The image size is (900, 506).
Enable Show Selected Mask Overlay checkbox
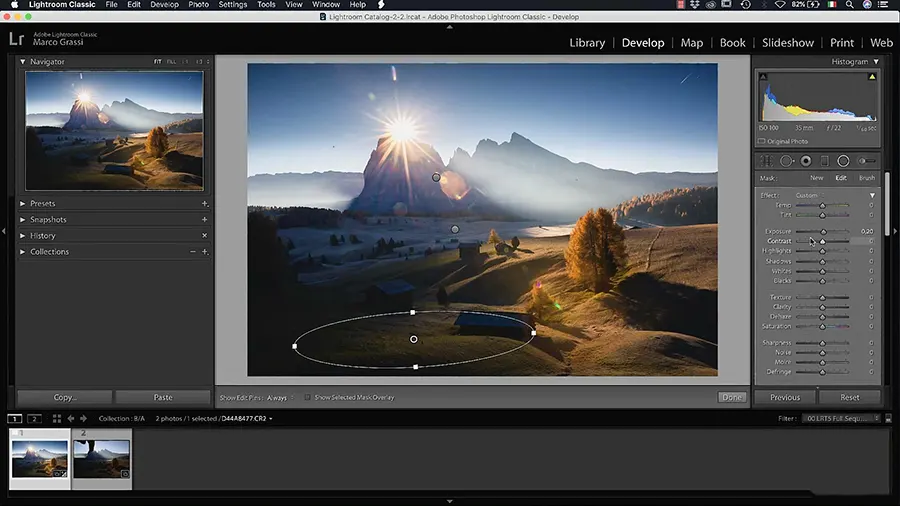[x=308, y=398]
